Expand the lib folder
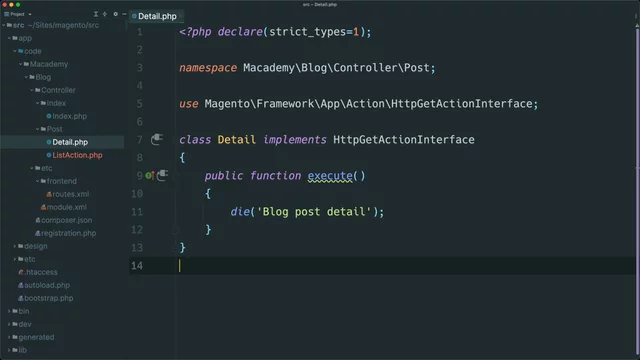The height and width of the screenshot is (360, 640). coord(9,350)
